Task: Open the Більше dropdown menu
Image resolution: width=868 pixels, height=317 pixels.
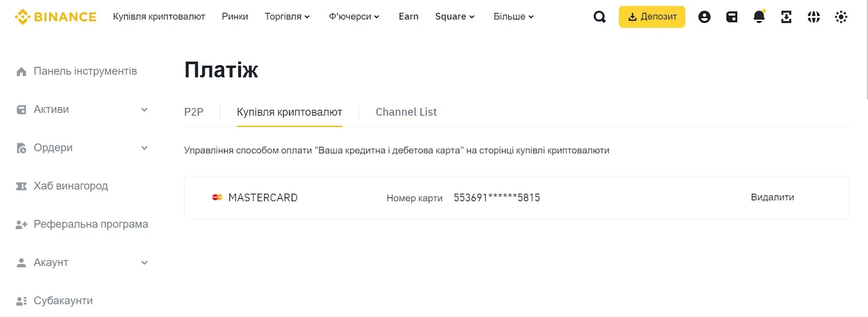Action: [513, 17]
